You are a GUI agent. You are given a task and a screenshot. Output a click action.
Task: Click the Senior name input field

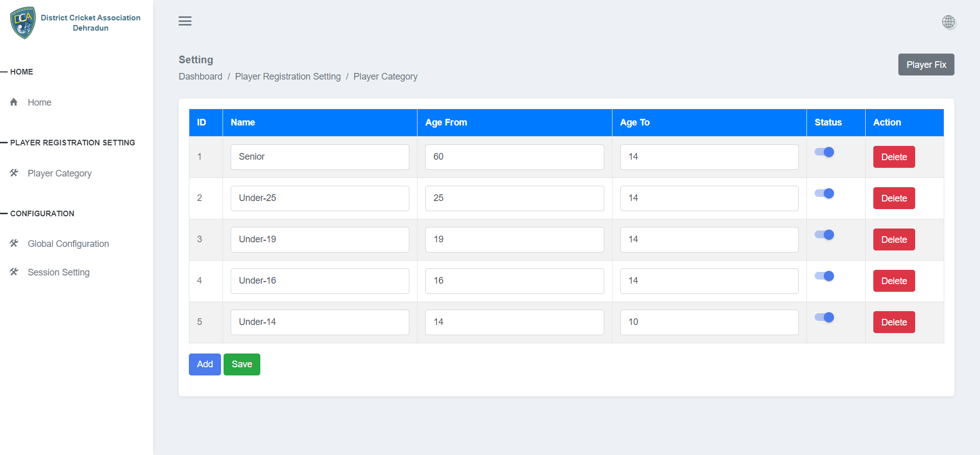pos(320,157)
